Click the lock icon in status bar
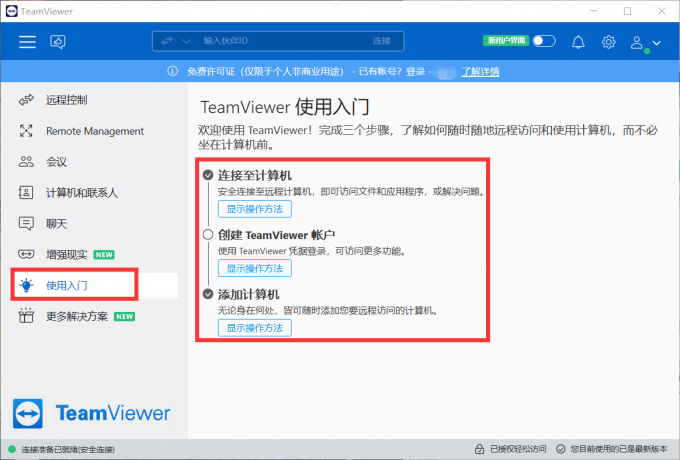This screenshot has width=680, height=460. pos(479,449)
